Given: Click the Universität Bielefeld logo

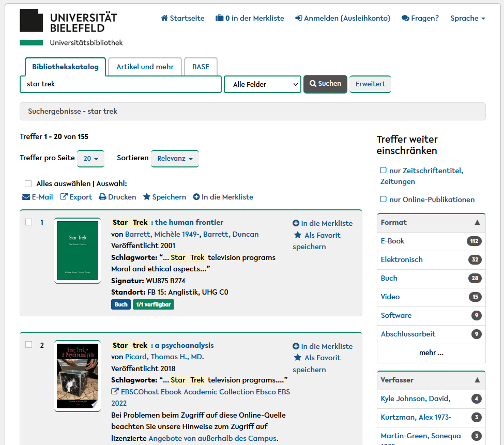Looking at the screenshot, I should (x=71, y=27).
